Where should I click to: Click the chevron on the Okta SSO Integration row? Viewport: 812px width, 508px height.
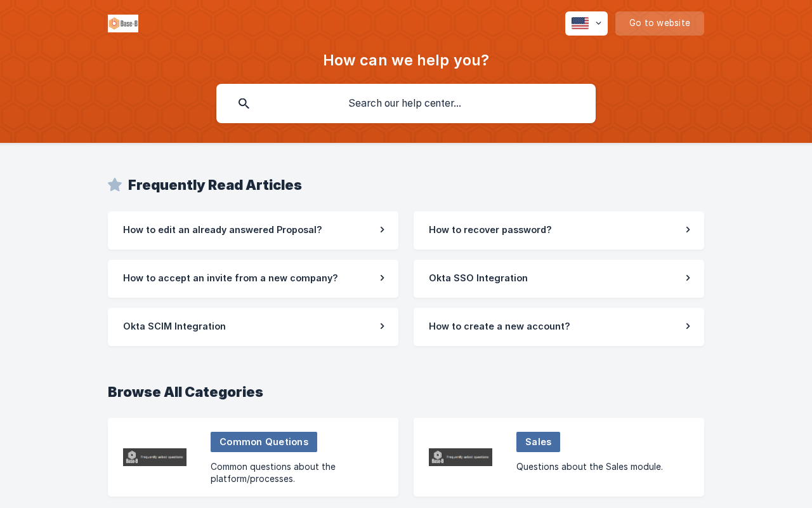pos(688,278)
